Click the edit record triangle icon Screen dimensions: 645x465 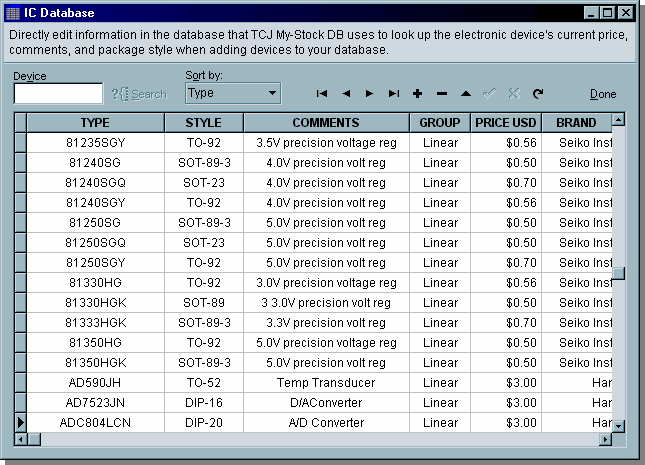pyautogui.click(x=466, y=94)
